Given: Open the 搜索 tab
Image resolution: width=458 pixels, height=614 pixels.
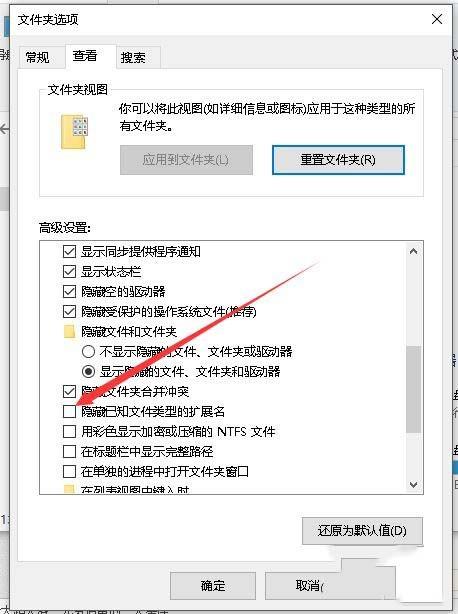Looking at the screenshot, I should pyautogui.click(x=133, y=58).
